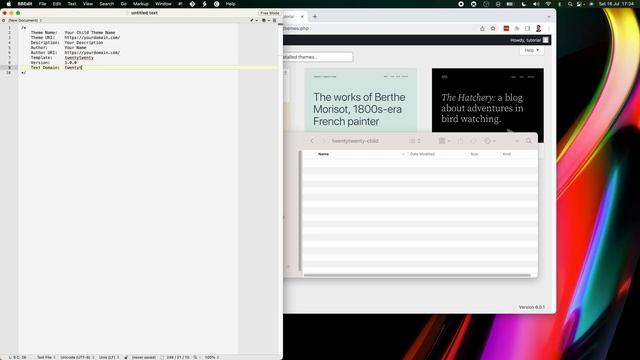This screenshot has width=640, height=360.
Task: Toggle the browser side panel icon
Action: coord(527,29)
